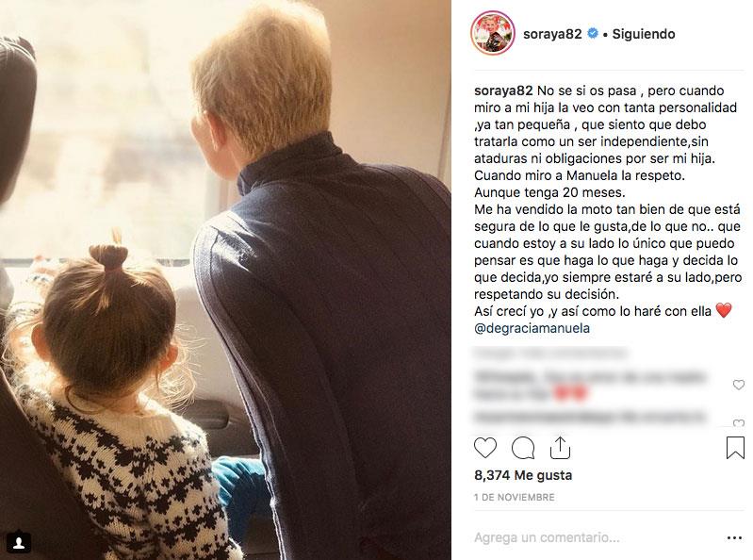Open the three-dot more options menu
The height and width of the screenshot is (560, 753).
(735, 538)
